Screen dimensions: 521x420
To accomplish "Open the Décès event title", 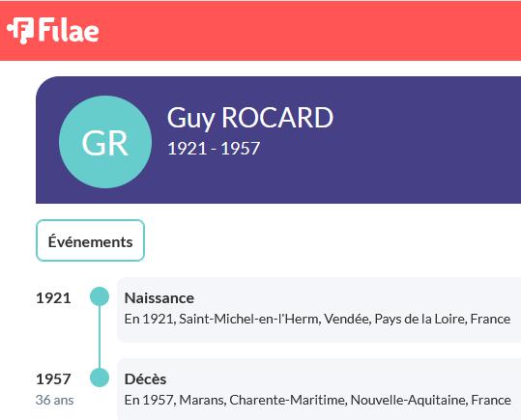I will [145, 378].
